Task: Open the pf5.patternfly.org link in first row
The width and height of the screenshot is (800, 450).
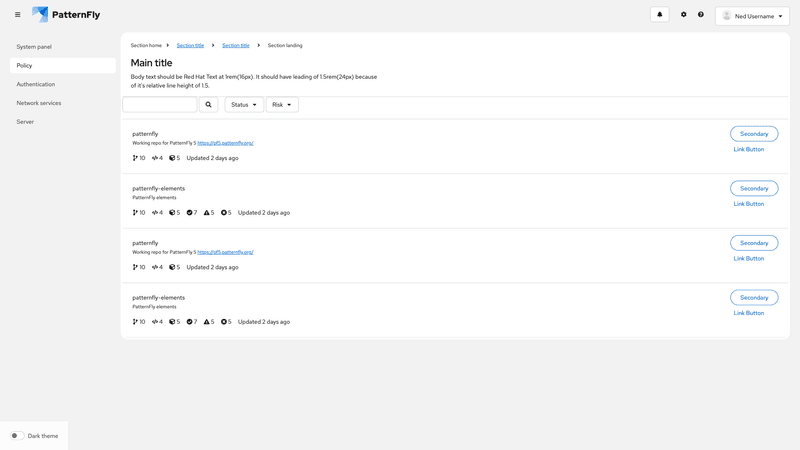Action: click(x=225, y=143)
